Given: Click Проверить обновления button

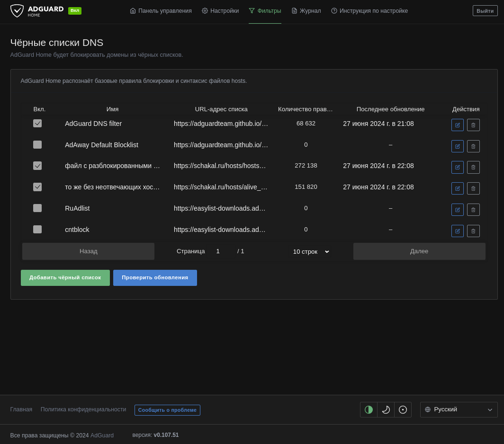Looking at the screenshot, I should click(x=155, y=278).
